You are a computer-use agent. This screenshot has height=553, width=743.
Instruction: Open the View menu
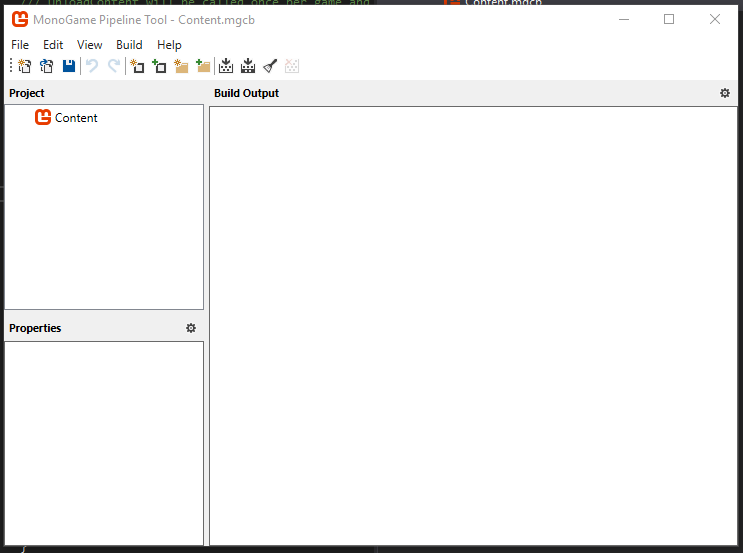pos(90,45)
